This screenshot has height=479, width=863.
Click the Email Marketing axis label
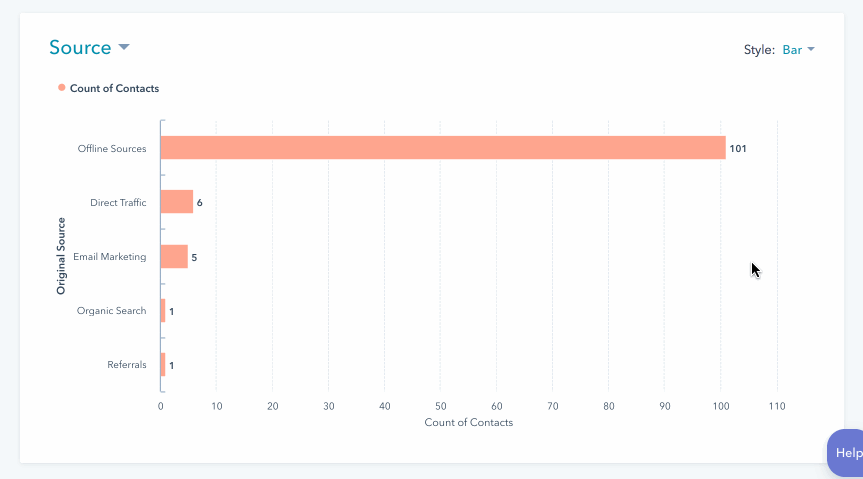pyautogui.click(x=110, y=257)
